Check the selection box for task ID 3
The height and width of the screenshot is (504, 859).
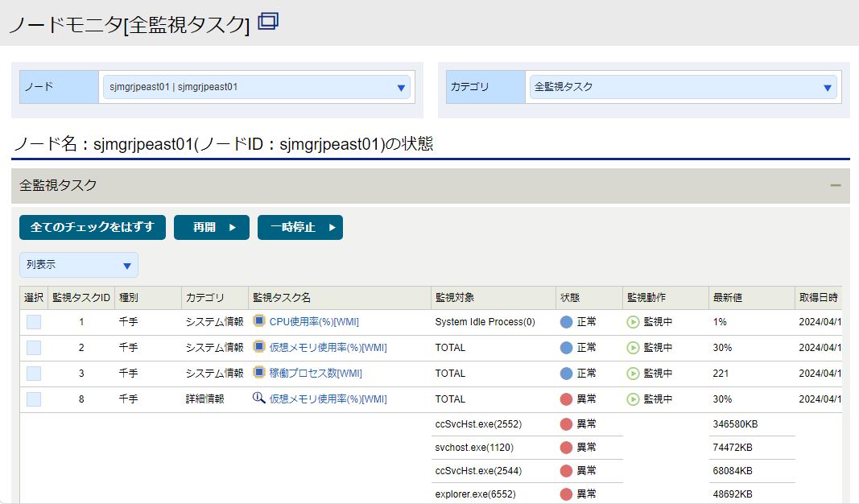click(34, 374)
